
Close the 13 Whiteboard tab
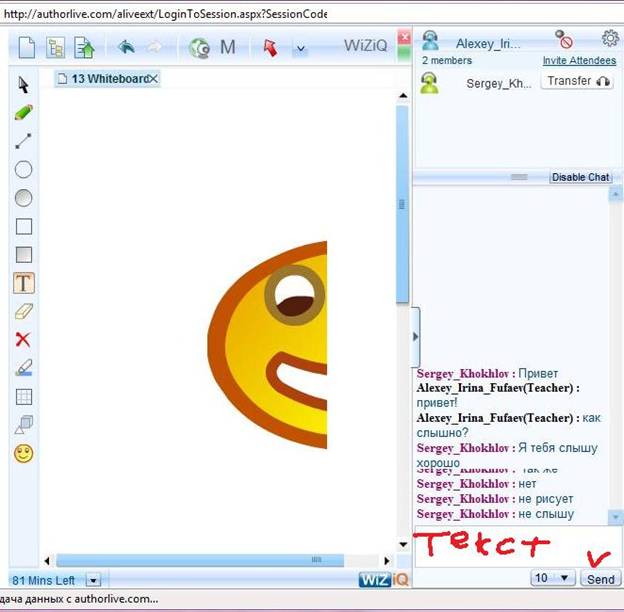154,79
